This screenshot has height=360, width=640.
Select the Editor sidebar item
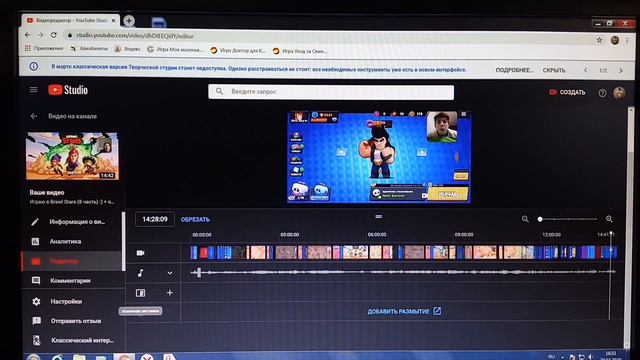point(71,261)
